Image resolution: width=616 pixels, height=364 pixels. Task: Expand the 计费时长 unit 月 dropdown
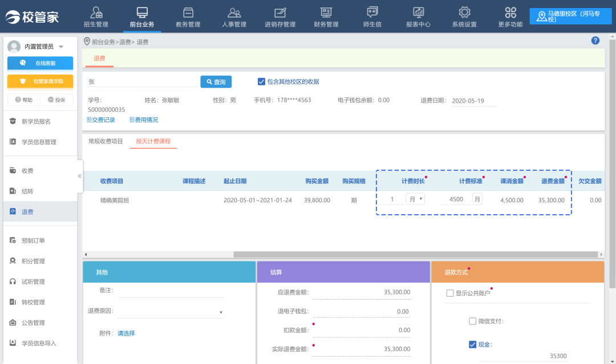pos(415,199)
